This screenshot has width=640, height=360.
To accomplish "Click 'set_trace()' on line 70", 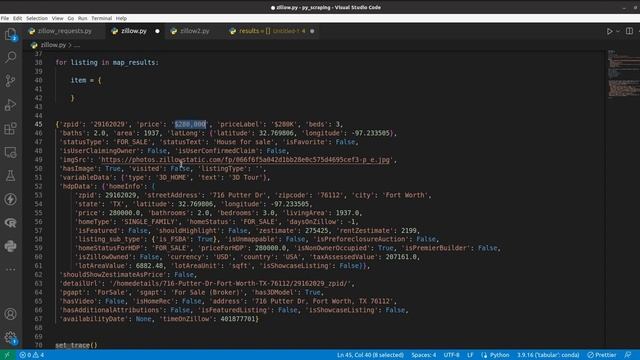I will pyautogui.click(x=76, y=345).
